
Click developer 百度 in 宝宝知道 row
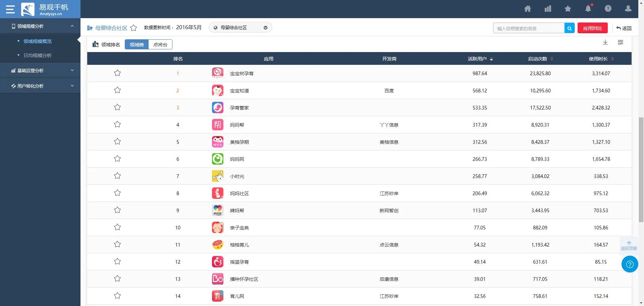tap(389, 91)
